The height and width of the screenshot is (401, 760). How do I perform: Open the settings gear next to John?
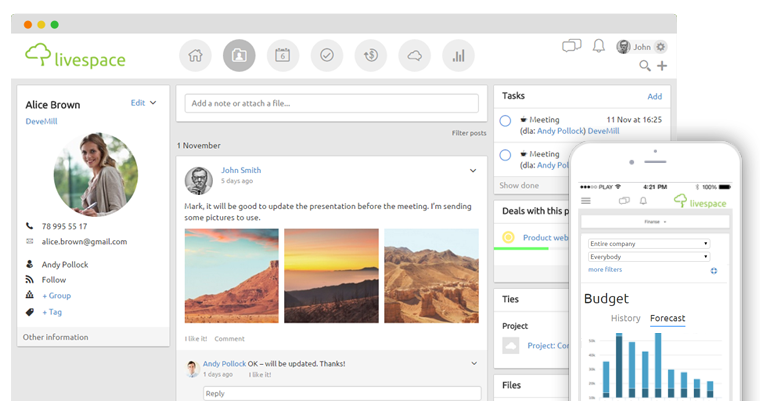661,47
